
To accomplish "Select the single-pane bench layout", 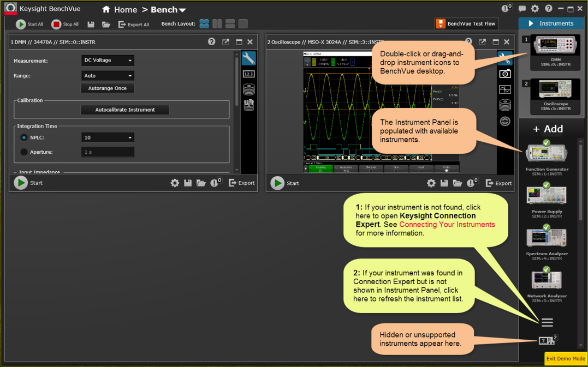I will tap(243, 24).
